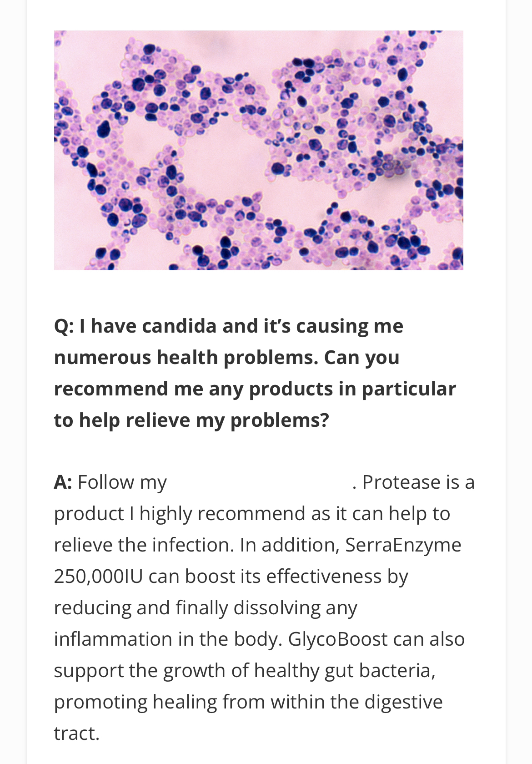Click the 'SerraEnzyme' product name

tap(403, 545)
